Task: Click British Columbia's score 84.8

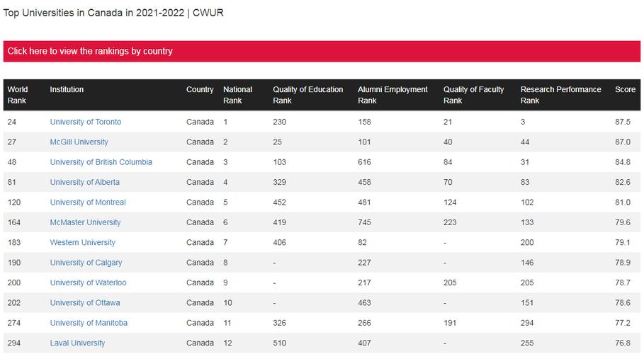Action: click(x=623, y=162)
